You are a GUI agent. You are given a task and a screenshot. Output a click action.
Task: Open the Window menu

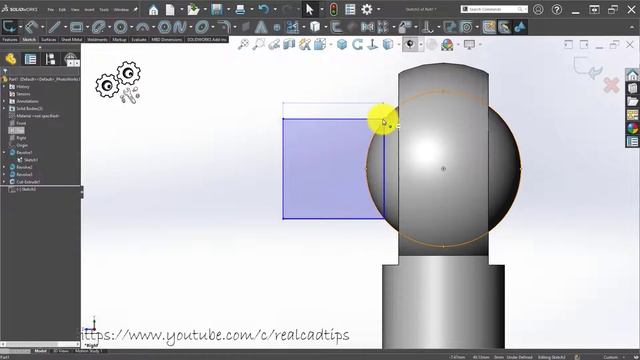tap(121, 9)
